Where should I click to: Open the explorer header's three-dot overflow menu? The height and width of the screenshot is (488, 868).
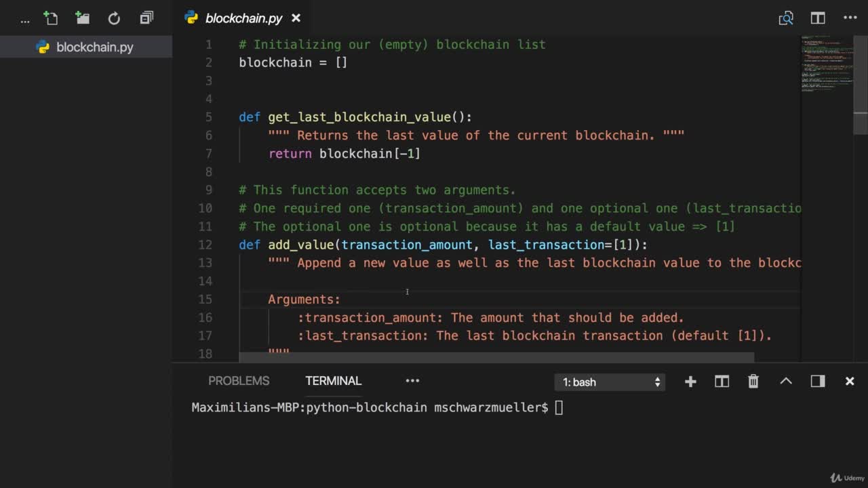click(25, 20)
